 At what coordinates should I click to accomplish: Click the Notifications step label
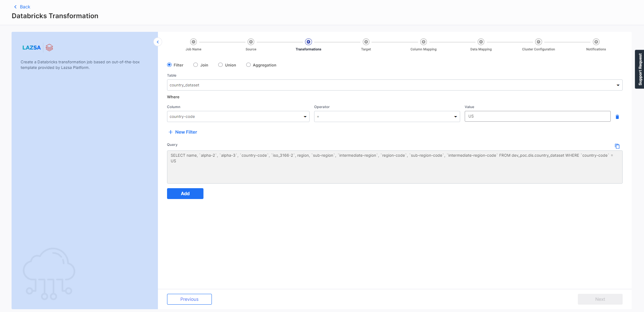click(596, 49)
